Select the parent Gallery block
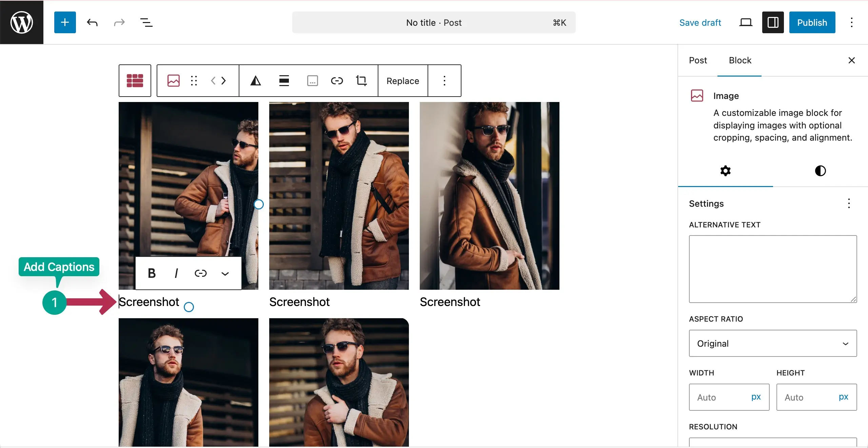 tap(135, 81)
